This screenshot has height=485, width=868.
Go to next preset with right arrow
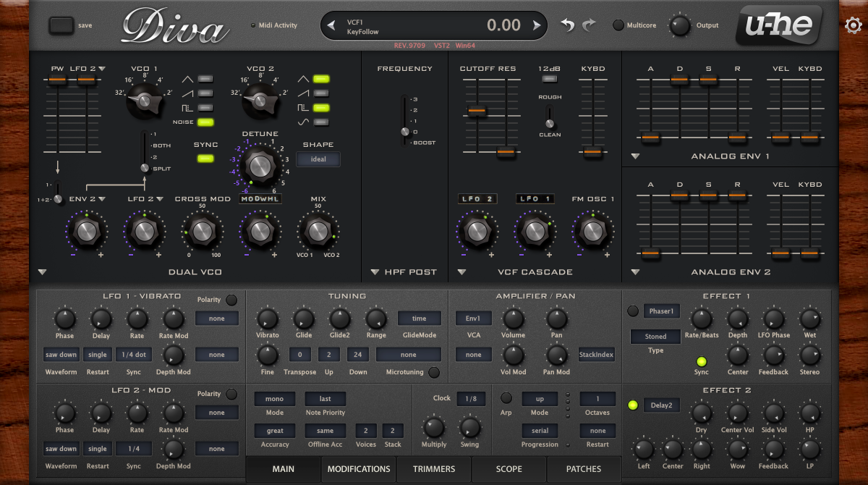click(x=537, y=26)
